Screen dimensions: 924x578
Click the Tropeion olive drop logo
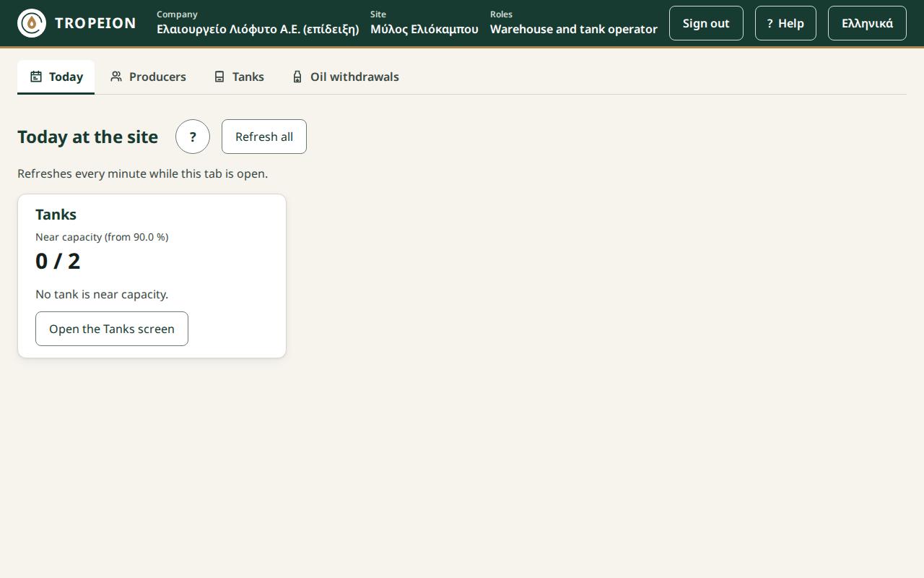click(x=32, y=23)
